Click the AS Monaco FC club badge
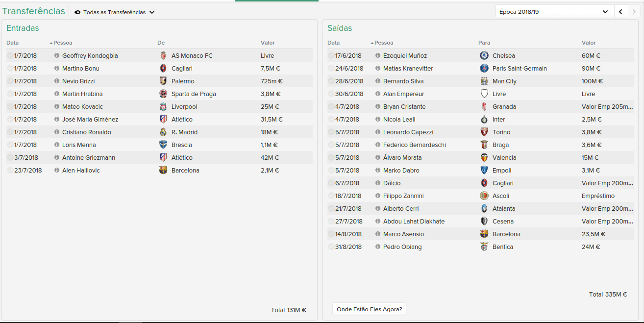644x323 pixels. click(x=163, y=55)
